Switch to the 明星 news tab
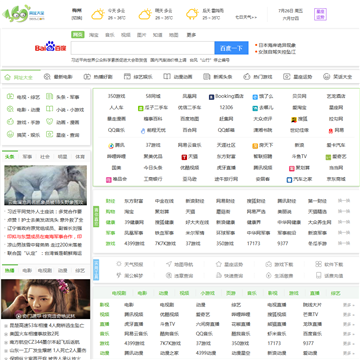This screenshot has height=360, width=360. [62, 157]
